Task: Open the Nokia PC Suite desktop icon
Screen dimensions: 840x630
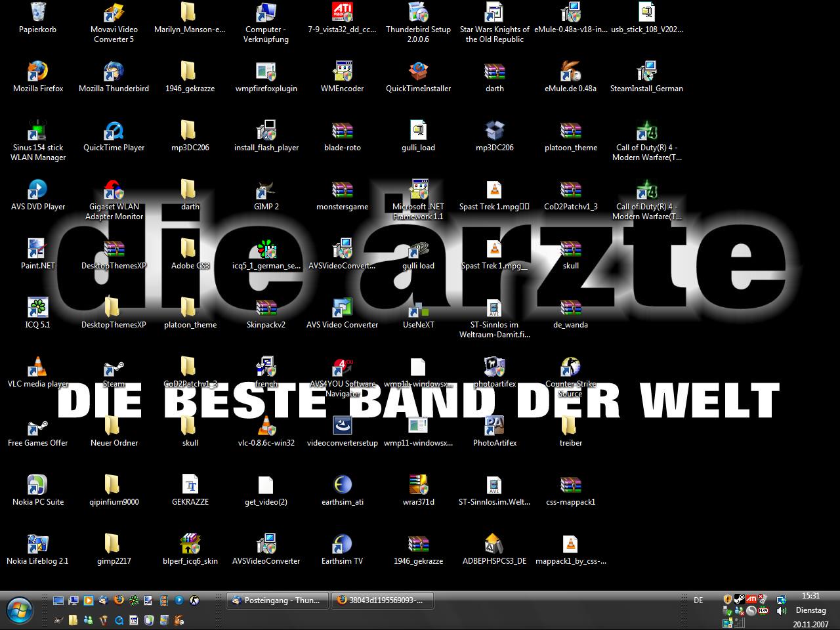Action: click(x=38, y=486)
